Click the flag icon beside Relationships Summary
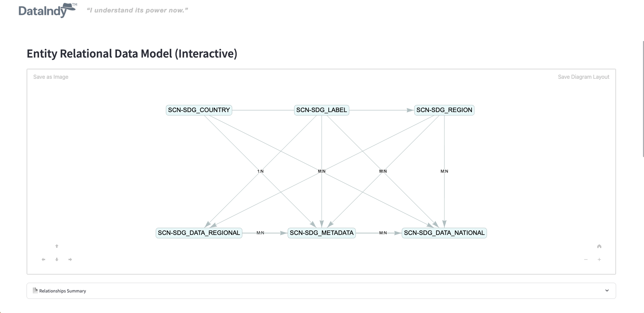644x313 pixels. 35,290
